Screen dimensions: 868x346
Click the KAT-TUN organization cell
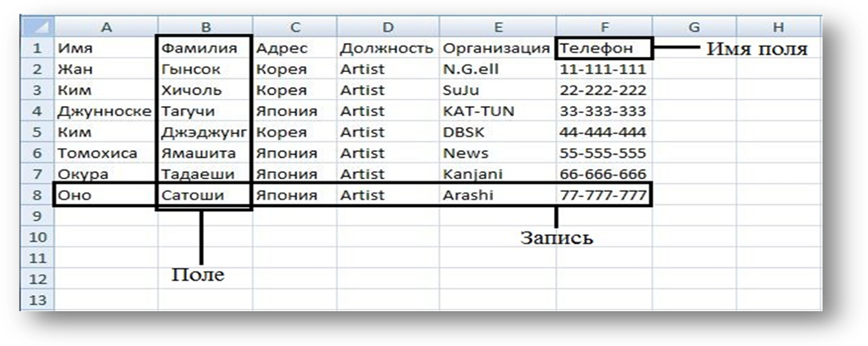[496, 111]
